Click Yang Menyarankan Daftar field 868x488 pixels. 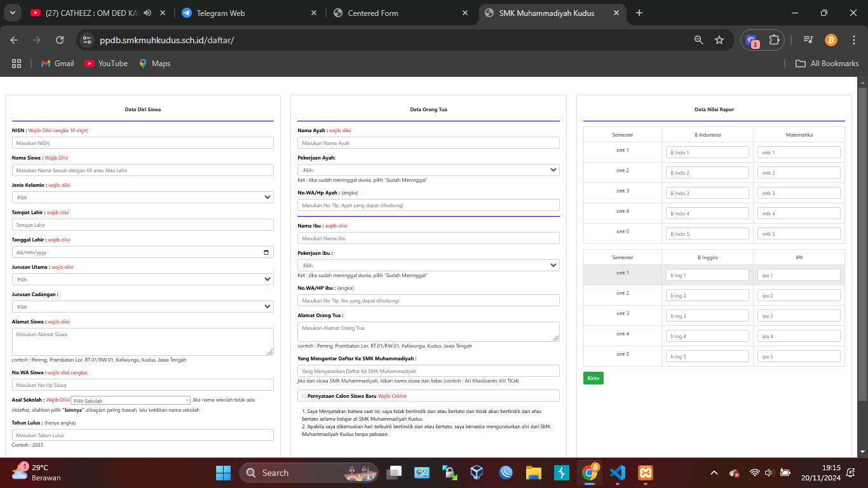(x=429, y=371)
